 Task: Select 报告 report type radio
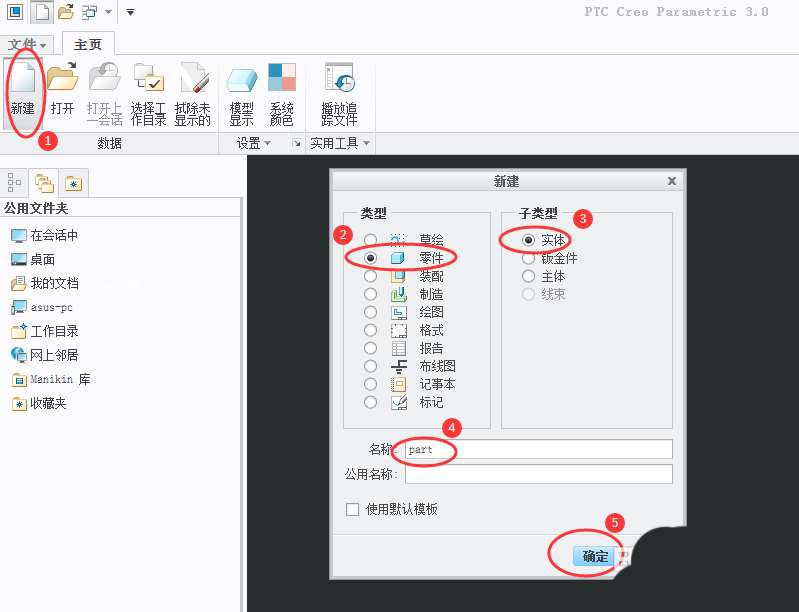pyautogui.click(x=370, y=348)
